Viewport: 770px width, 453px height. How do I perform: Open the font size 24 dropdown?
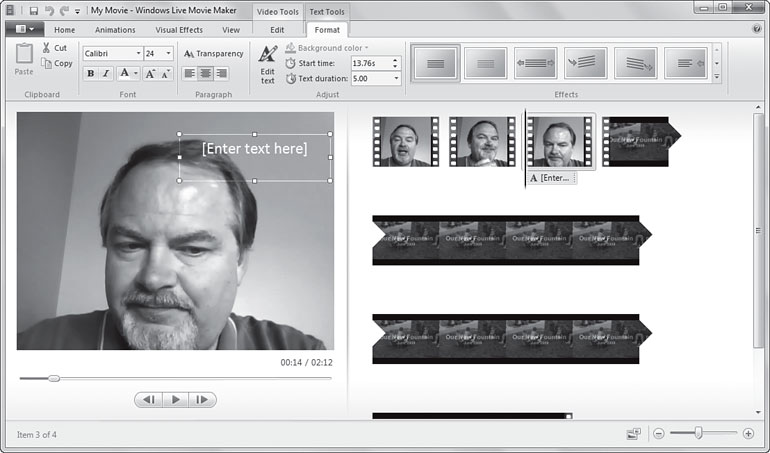pos(169,53)
